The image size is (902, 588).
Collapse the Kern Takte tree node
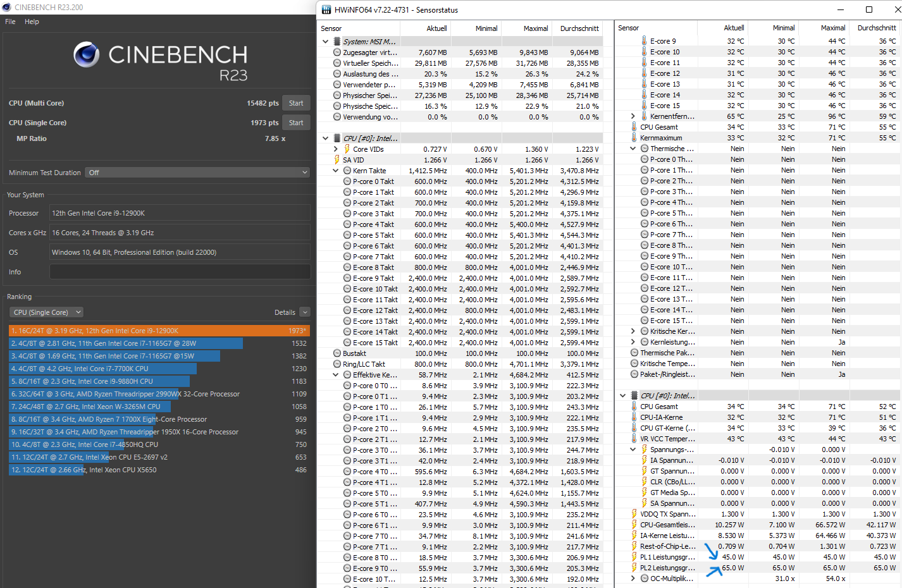pyautogui.click(x=336, y=171)
